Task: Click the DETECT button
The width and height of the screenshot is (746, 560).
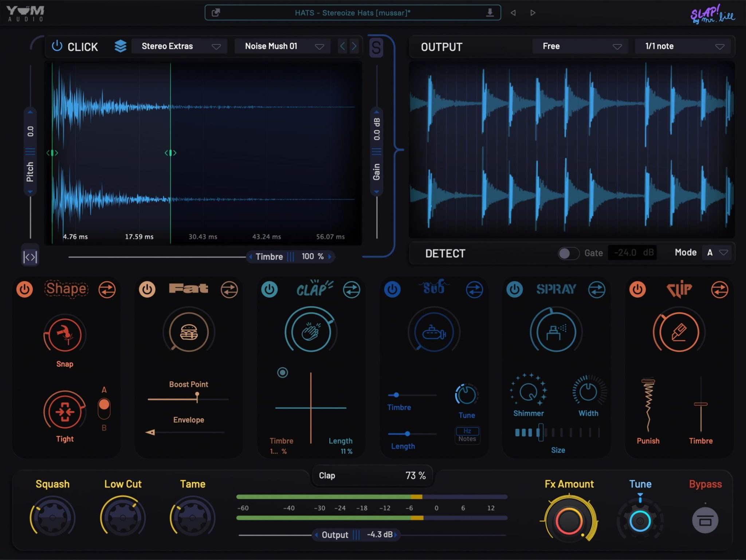Action: pyautogui.click(x=445, y=253)
